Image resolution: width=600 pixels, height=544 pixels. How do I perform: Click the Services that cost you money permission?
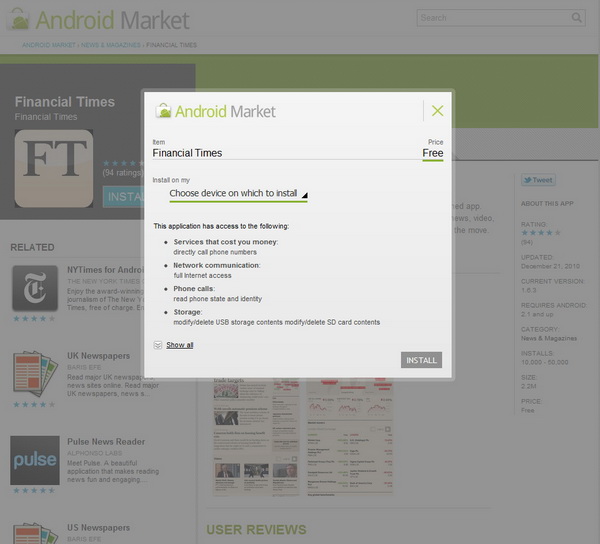226,247
